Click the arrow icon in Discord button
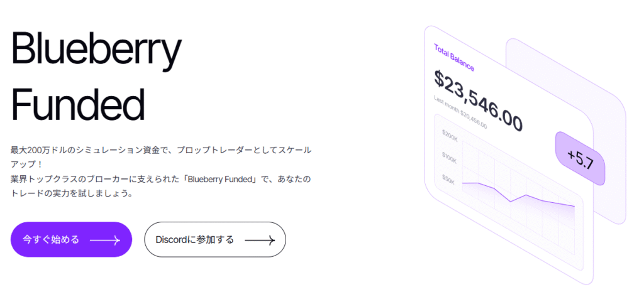The image size is (644, 292). coord(260,240)
